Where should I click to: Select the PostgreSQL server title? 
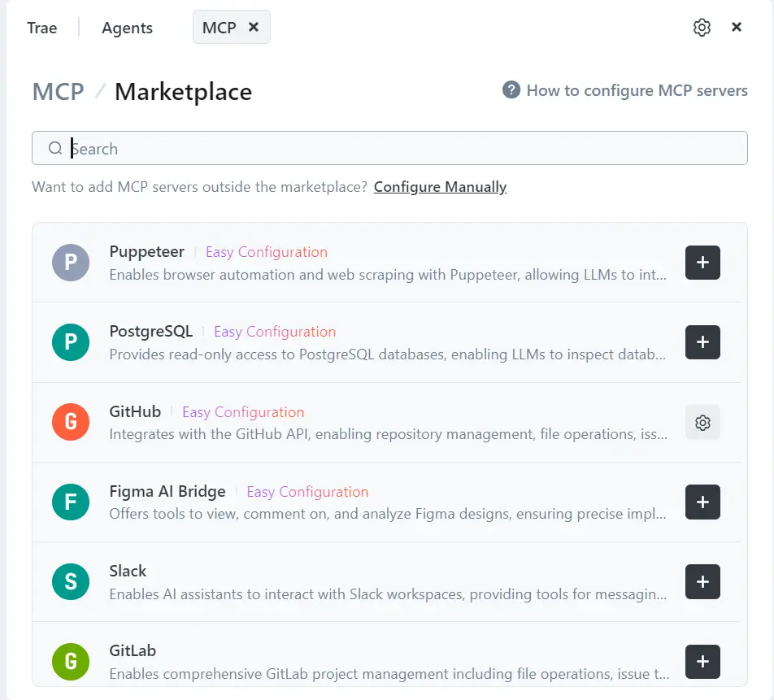pos(151,331)
